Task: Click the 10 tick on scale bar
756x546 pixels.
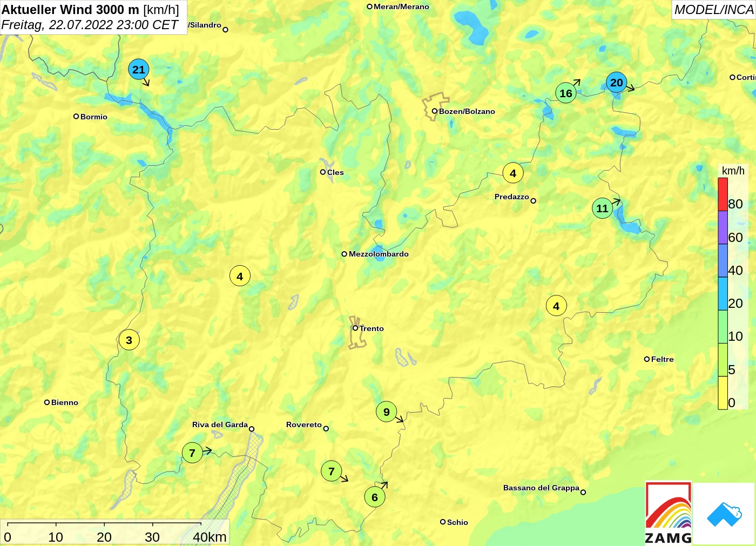Action: pyautogui.click(x=56, y=537)
